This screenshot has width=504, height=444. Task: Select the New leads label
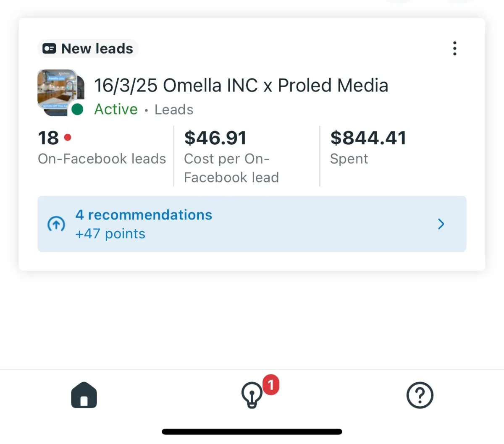tap(97, 49)
